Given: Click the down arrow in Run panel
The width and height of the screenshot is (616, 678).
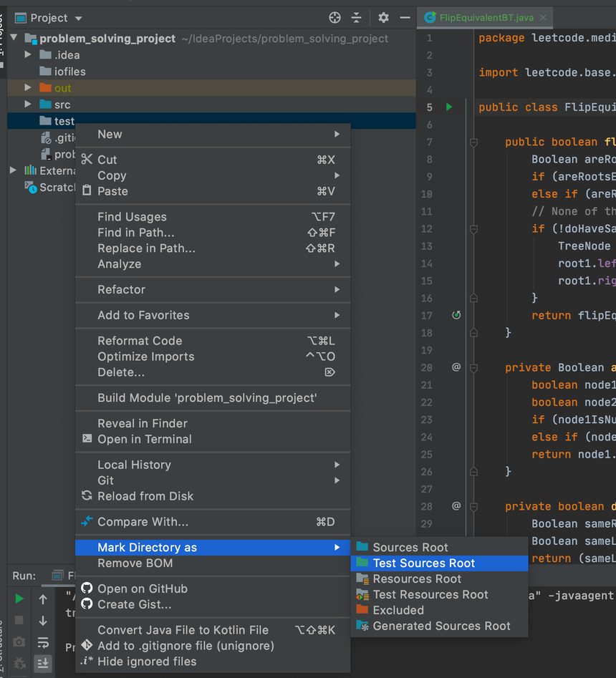Looking at the screenshot, I should coord(43,621).
